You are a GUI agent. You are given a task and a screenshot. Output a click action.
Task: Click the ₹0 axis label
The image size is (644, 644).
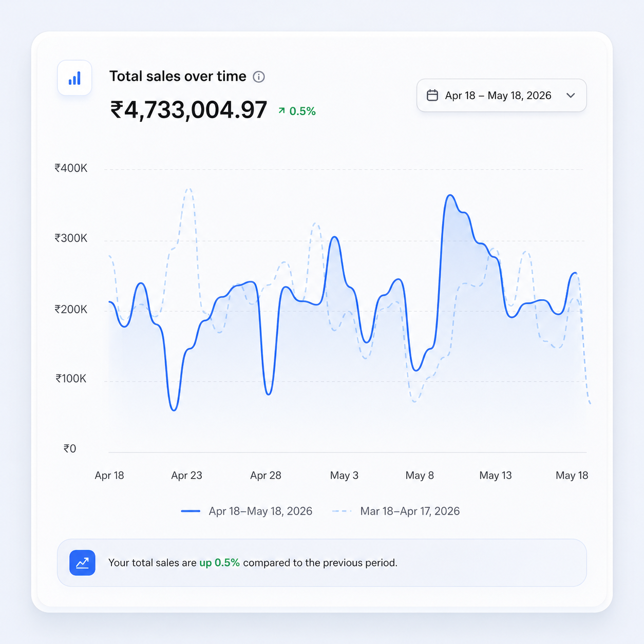click(x=70, y=449)
